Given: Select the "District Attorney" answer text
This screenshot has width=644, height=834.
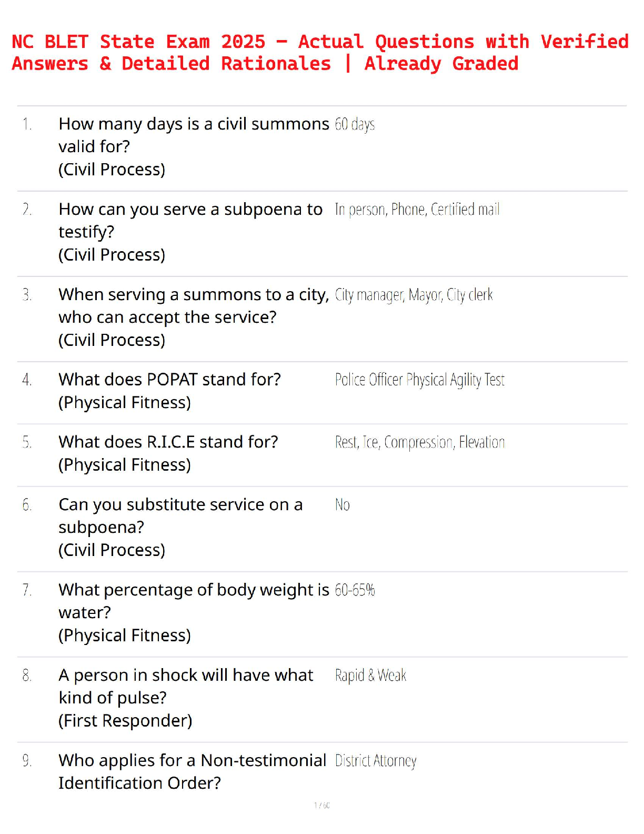Looking at the screenshot, I should [x=376, y=761].
